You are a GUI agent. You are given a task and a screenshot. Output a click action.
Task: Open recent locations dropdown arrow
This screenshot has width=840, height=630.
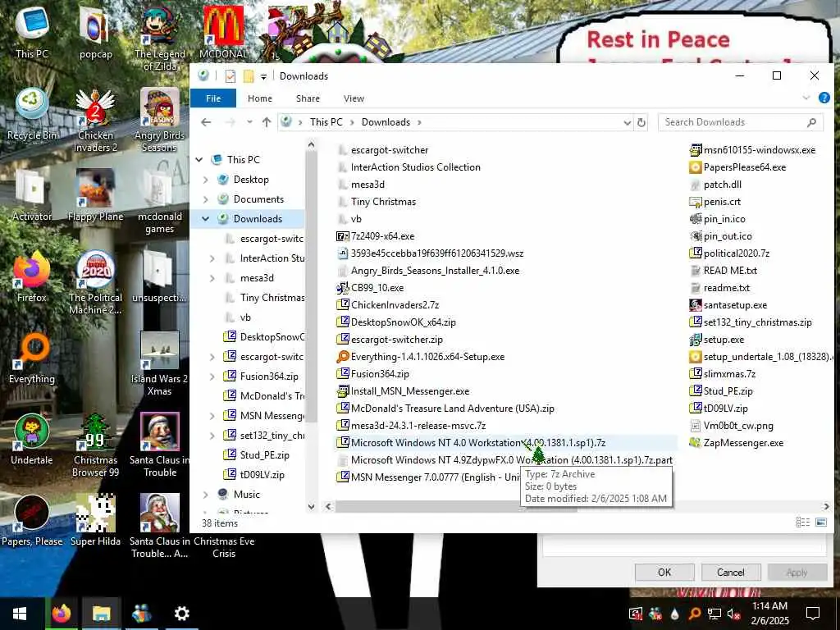click(x=249, y=122)
